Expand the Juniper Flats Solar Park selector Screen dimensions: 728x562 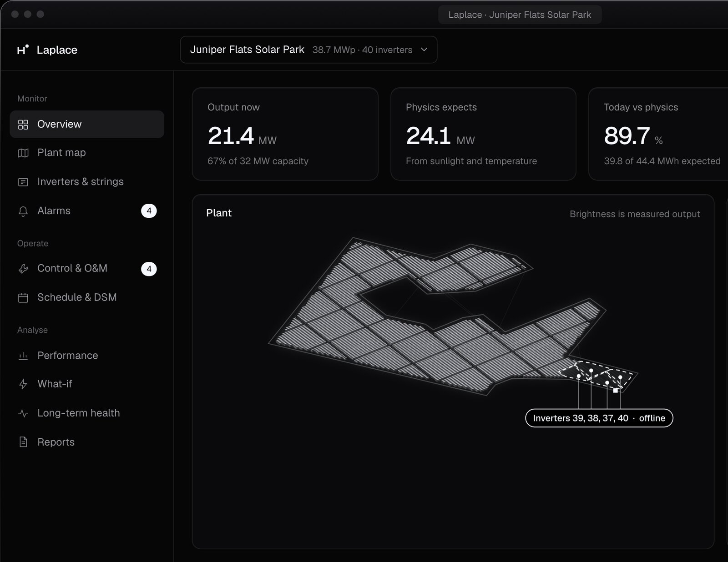point(308,50)
